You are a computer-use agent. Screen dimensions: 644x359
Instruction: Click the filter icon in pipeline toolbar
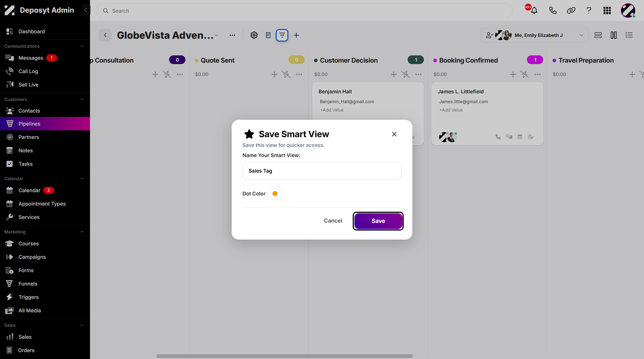282,35
